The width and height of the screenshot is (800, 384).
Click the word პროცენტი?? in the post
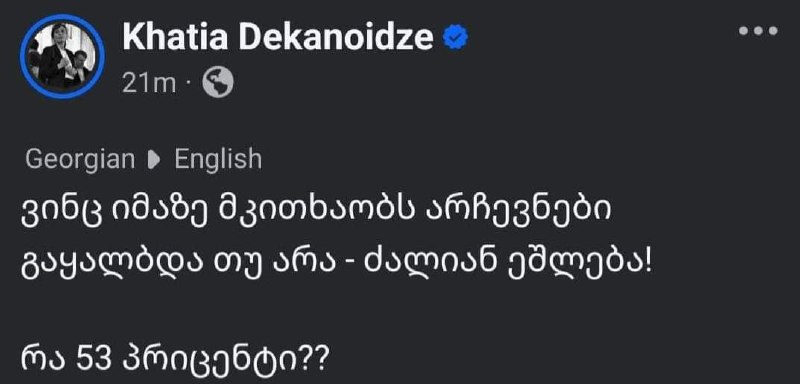(224, 362)
